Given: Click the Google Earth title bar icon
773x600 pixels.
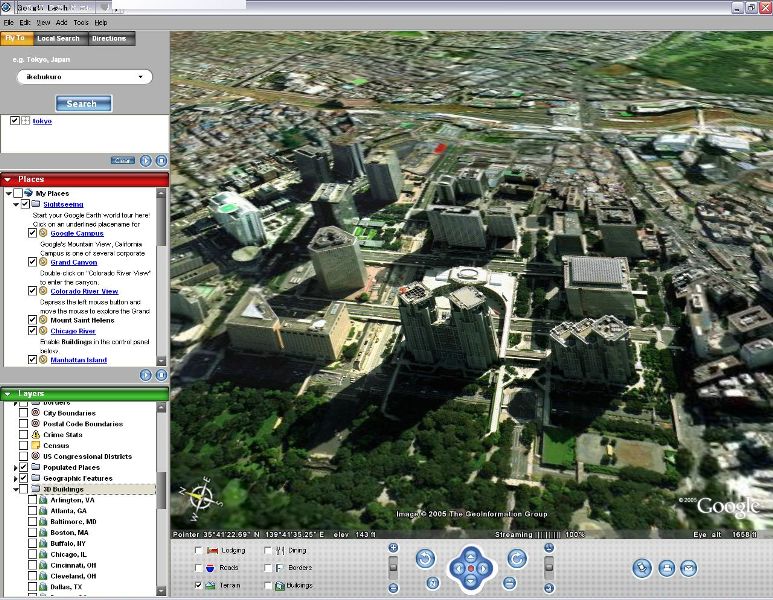Looking at the screenshot, I should click(x=6, y=7).
